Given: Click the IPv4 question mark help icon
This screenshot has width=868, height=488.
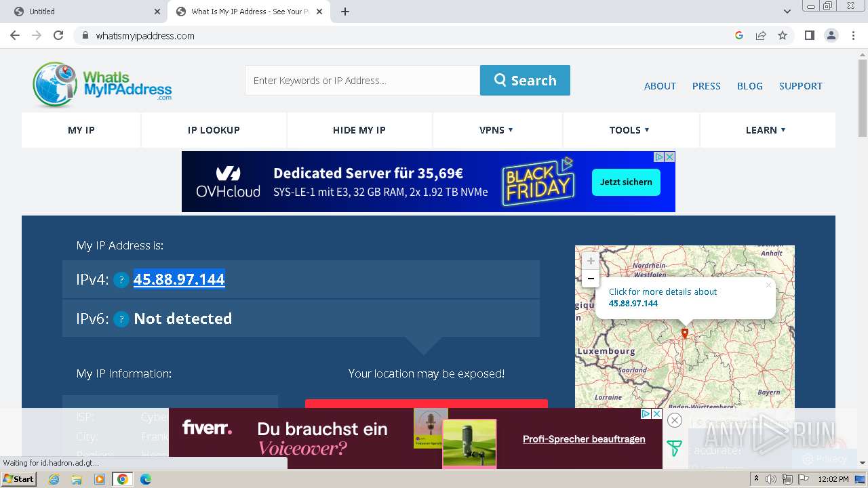Looking at the screenshot, I should (121, 280).
